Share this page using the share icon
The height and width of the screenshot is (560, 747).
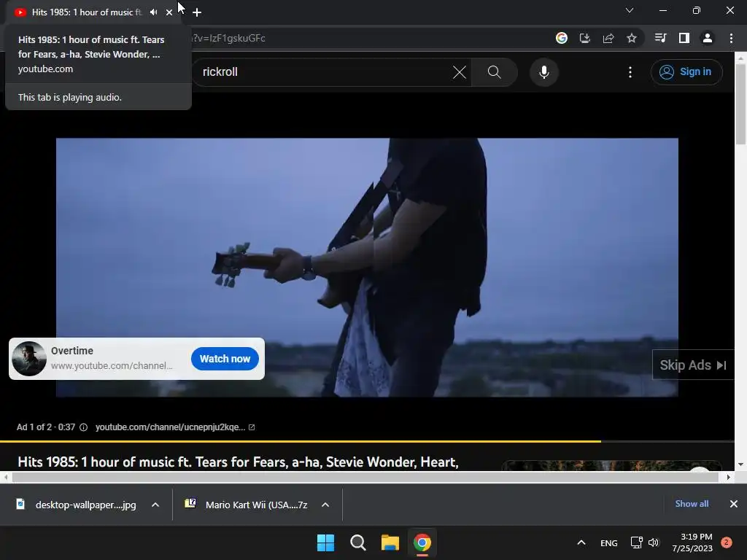[x=608, y=38]
